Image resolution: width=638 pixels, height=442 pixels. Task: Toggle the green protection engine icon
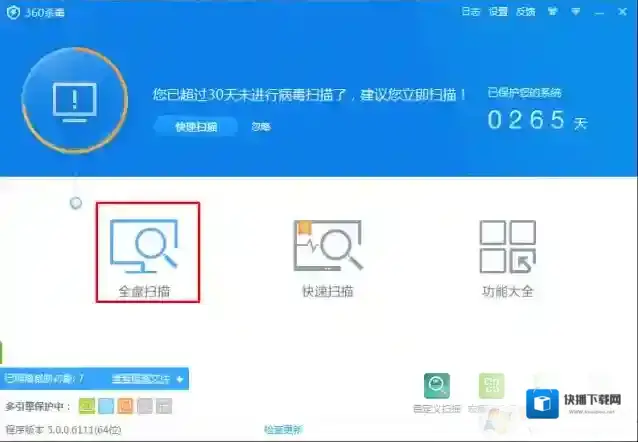(87, 406)
